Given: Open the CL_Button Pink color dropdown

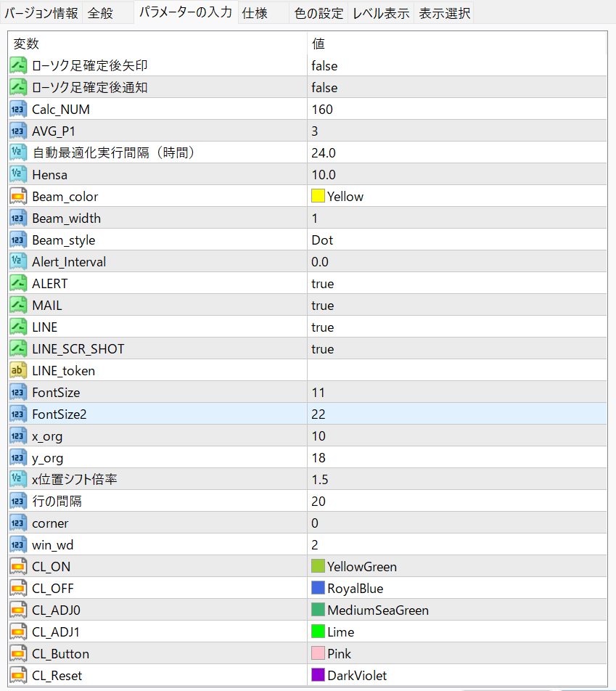Looking at the screenshot, I should click(339, 654).
